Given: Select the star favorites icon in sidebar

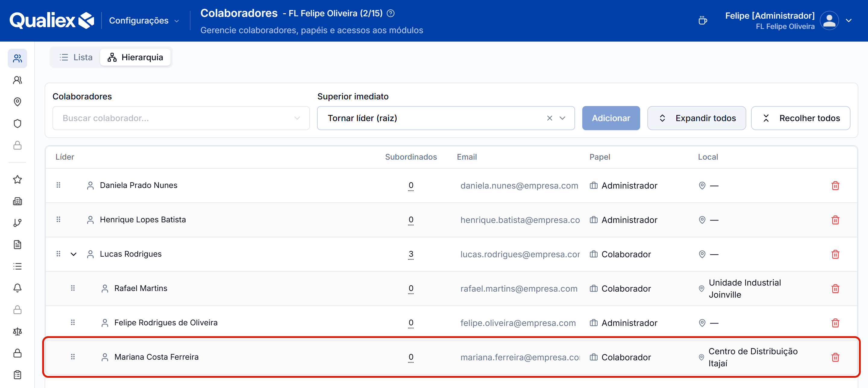Looking at the screenshot, I should click(17, 180).
